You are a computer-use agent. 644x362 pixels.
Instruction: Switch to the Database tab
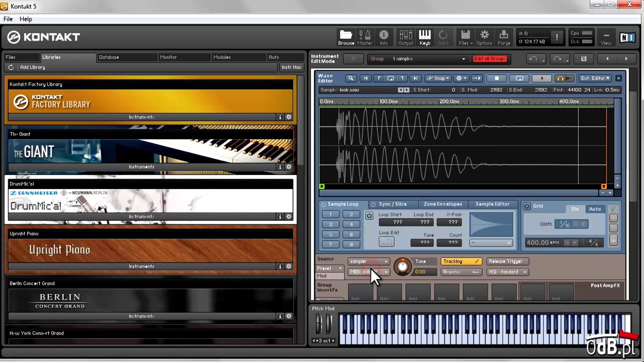(x=127, y=57)
